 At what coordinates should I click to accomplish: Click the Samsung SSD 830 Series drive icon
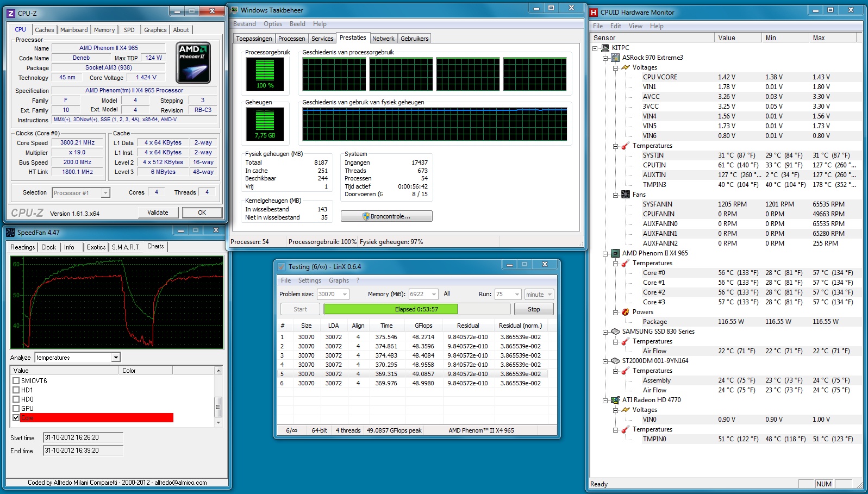point(615,332)
